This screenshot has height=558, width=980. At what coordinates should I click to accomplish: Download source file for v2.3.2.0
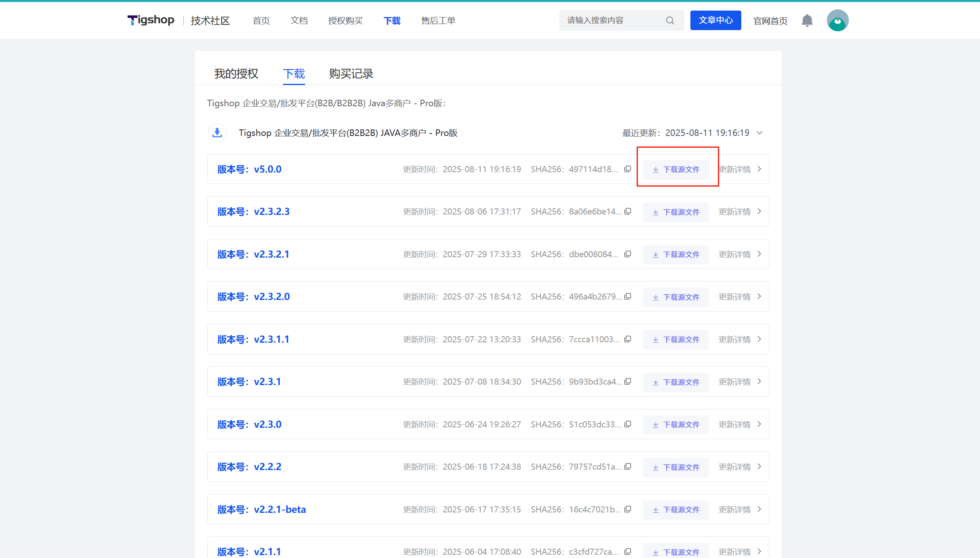[x=675, y=297]
